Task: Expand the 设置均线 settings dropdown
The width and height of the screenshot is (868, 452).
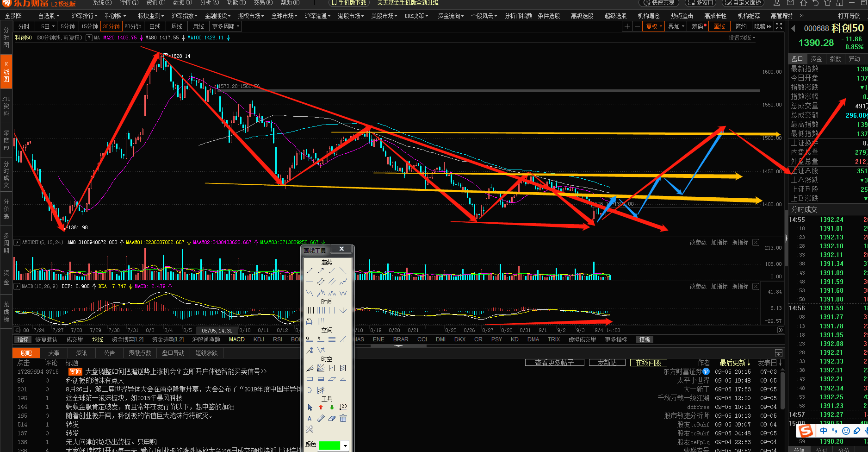Action: point(742,38)
